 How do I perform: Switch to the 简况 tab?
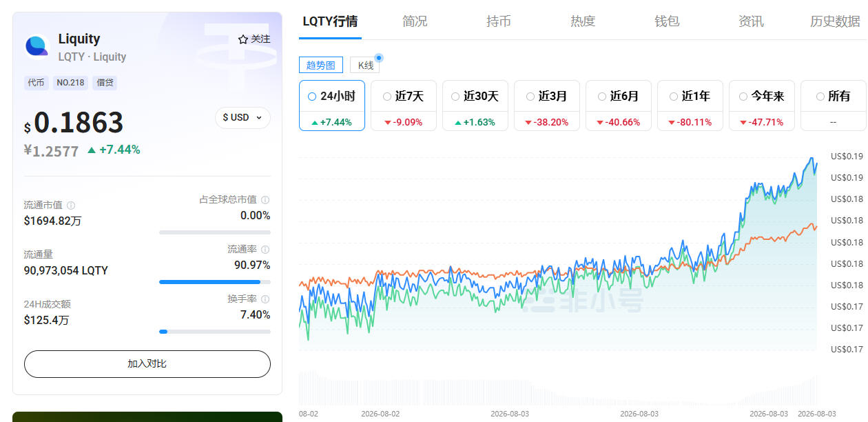point(415,21)
